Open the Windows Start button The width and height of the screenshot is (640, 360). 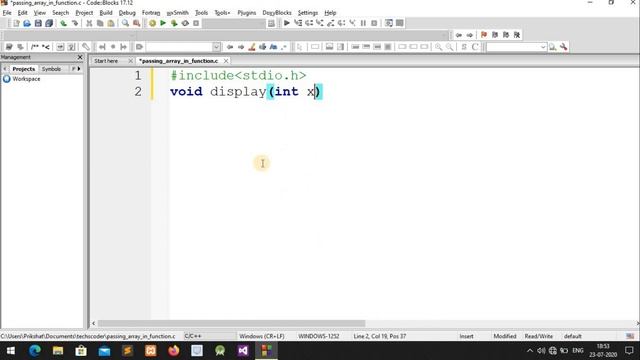pos(11,351)
